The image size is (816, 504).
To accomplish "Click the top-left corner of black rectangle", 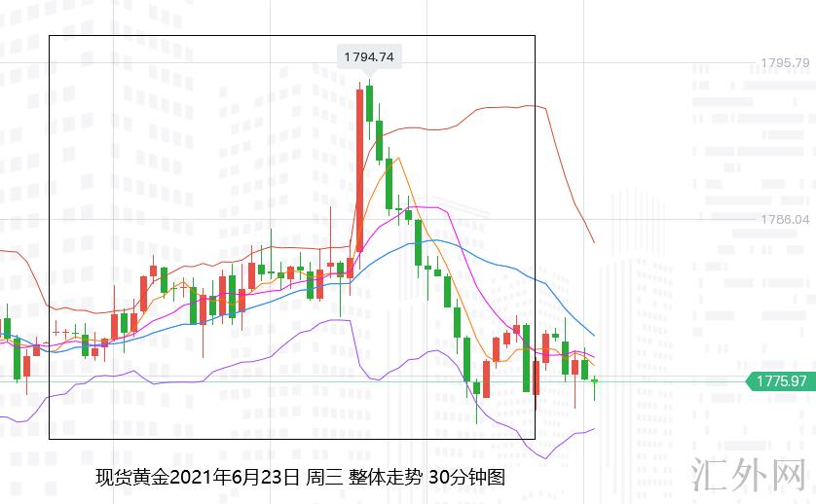I will point(49,36).
